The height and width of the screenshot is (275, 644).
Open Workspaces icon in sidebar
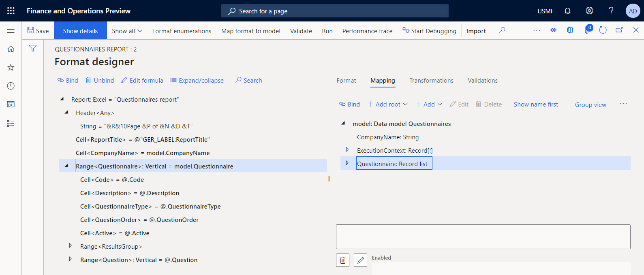(x=11, y=104)
